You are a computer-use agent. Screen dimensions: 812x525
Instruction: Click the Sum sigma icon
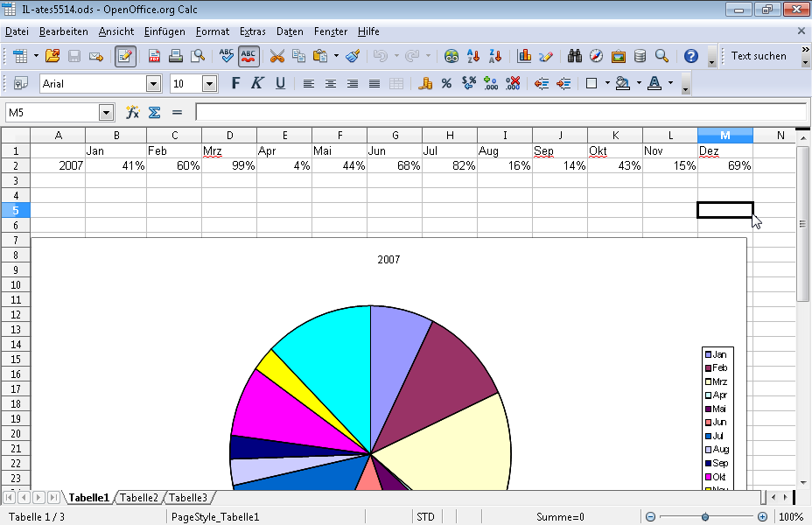coord(154,112)
